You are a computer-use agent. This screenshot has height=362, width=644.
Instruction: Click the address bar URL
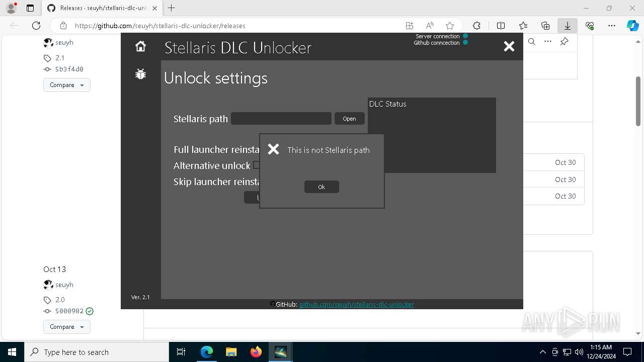click(x=160, y=26)
